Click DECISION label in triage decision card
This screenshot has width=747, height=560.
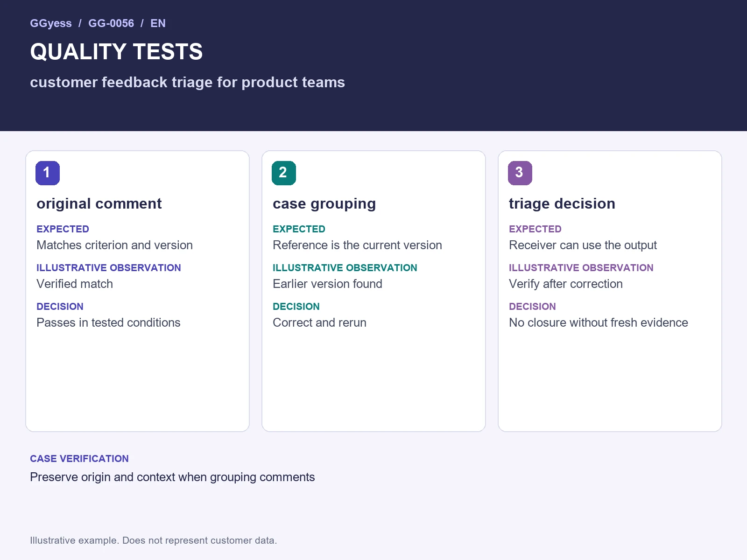532,307
